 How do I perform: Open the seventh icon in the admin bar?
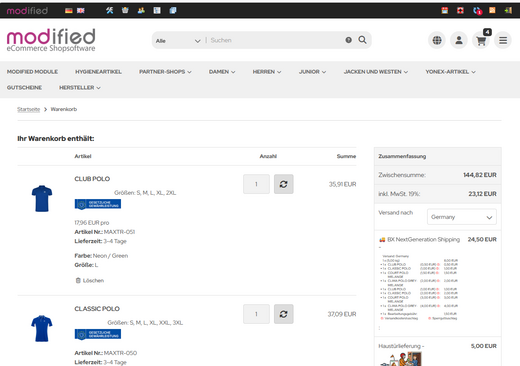(173, 10)
